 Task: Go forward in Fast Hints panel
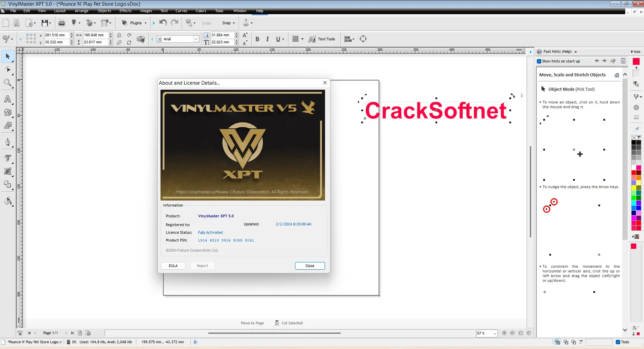[604, 61]
